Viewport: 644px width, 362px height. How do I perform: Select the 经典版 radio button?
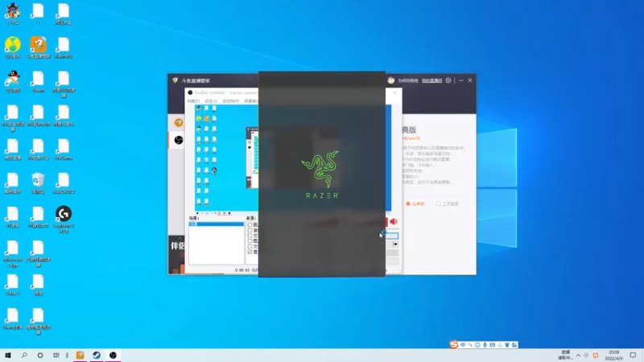408,204
